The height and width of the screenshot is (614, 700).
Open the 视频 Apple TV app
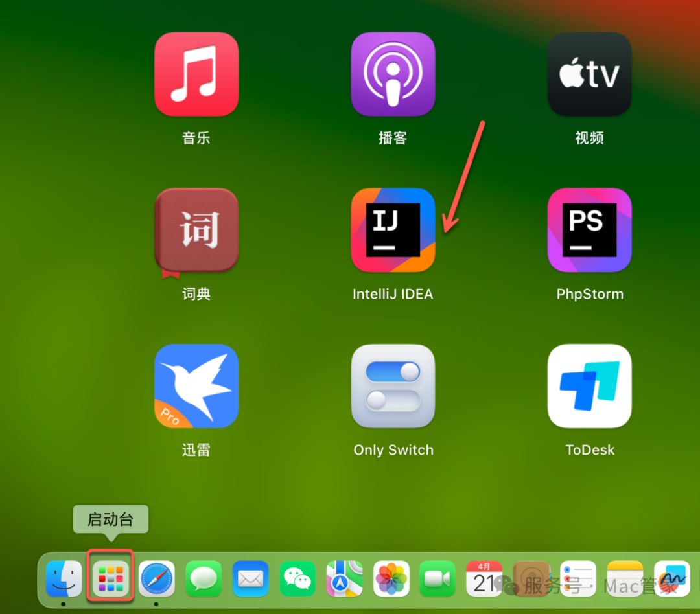(589, 73)
